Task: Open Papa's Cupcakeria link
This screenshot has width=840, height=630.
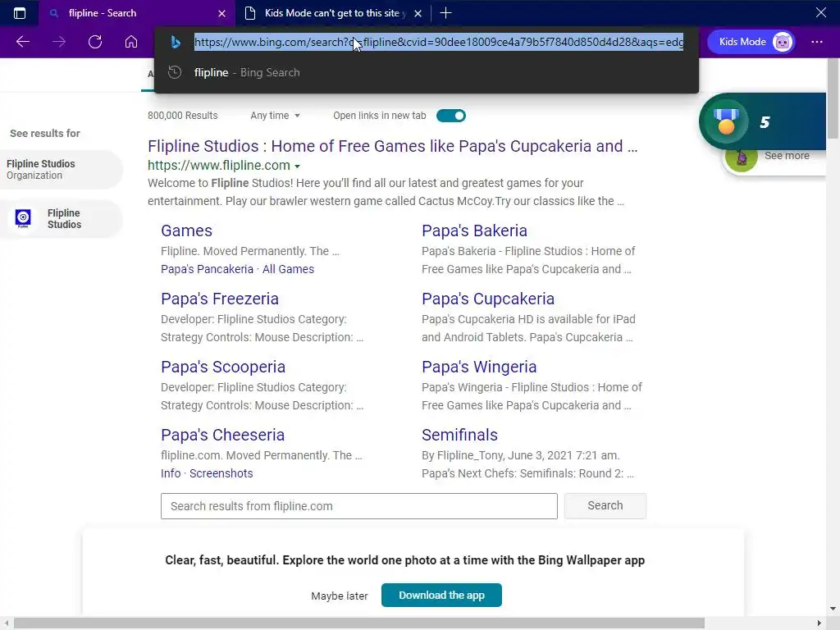Action: [488, 299]
